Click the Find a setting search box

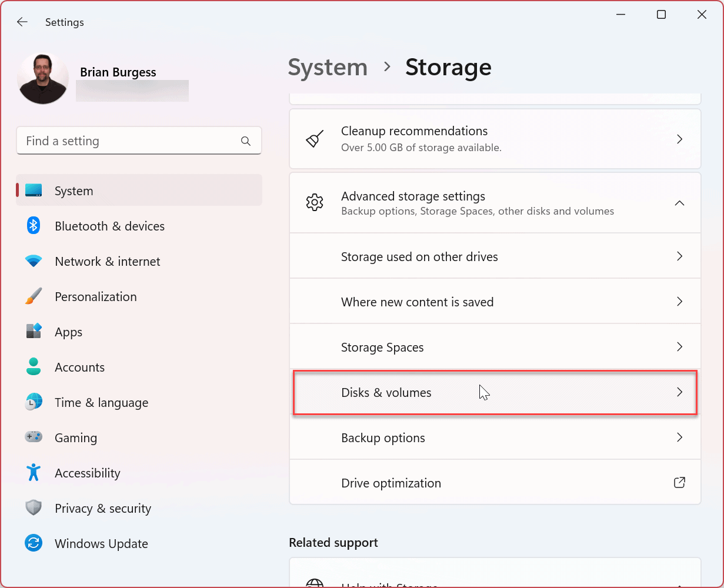pos(139,141)
